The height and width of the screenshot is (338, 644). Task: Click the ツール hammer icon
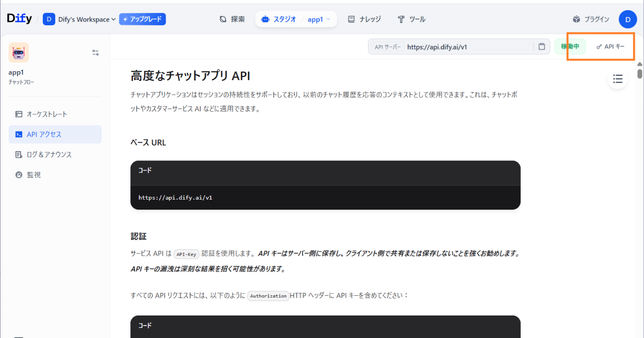click(x=401, y=19)
